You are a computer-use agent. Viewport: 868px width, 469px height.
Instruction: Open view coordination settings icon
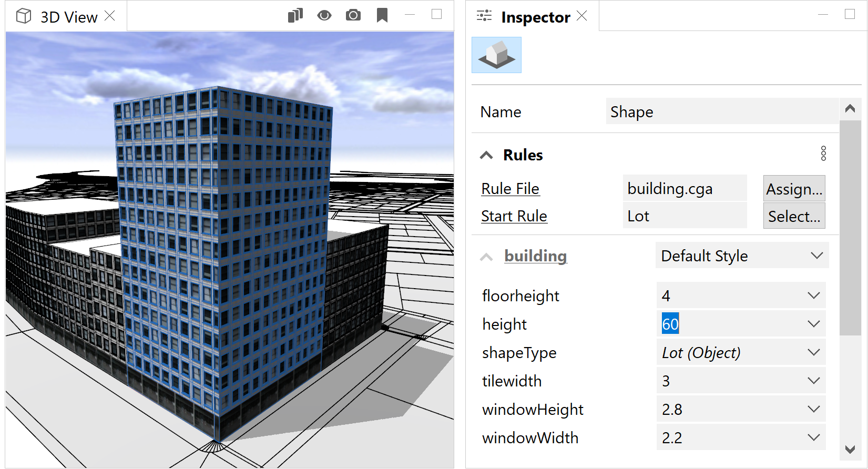(x=295, y=15)
